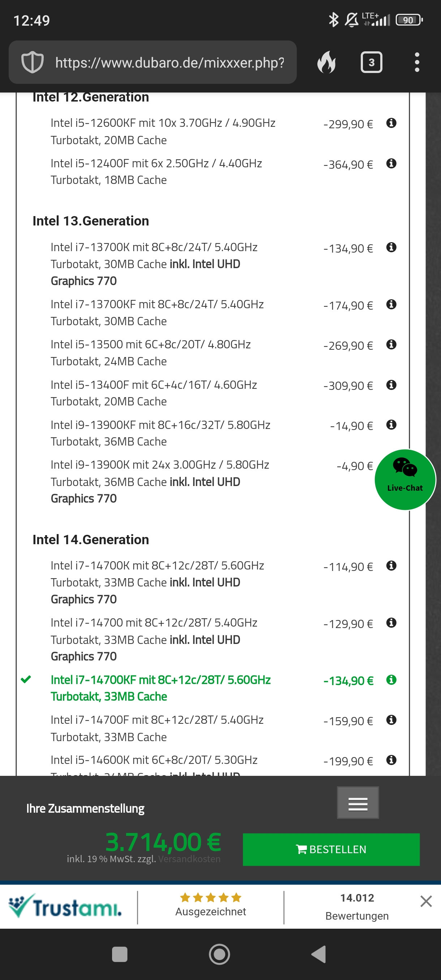
Task: Tap the 3.714,00 € total price
Action: tap(163, 841)
